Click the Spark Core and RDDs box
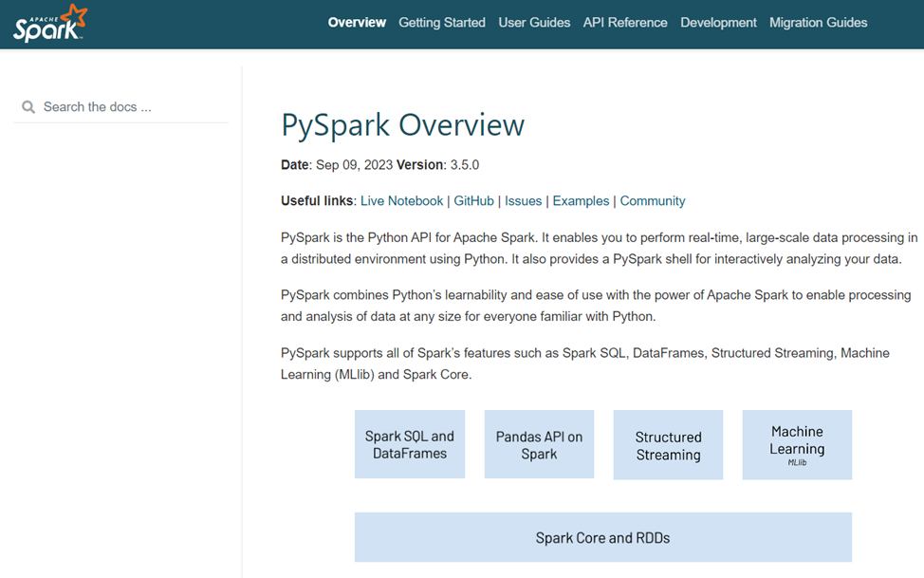Screen dimensions: 924x578 602,537
